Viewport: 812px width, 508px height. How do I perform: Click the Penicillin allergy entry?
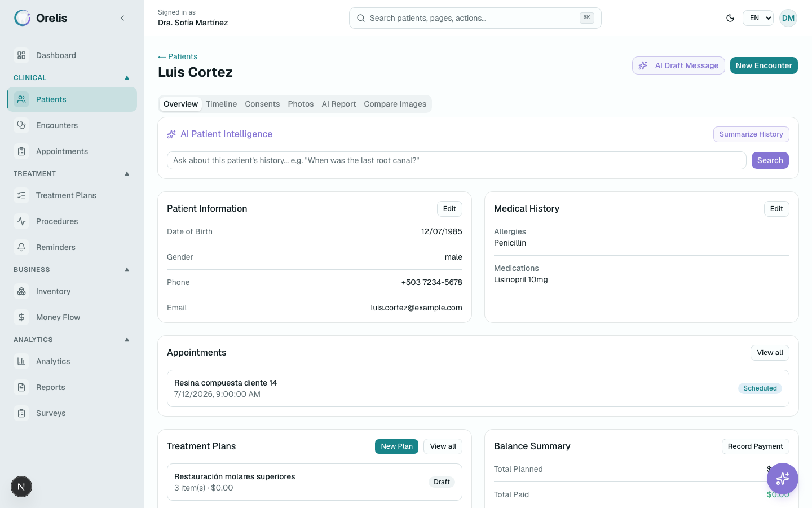pos(510,243)
